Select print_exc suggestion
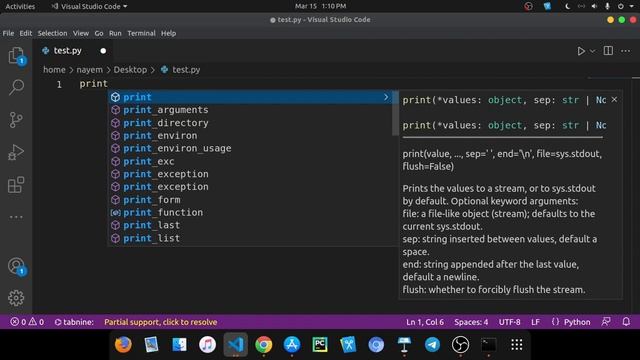 point(251,161)
